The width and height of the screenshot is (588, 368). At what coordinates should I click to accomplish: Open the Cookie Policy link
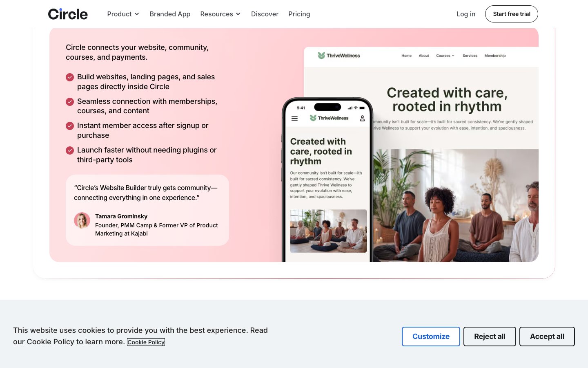146,342
